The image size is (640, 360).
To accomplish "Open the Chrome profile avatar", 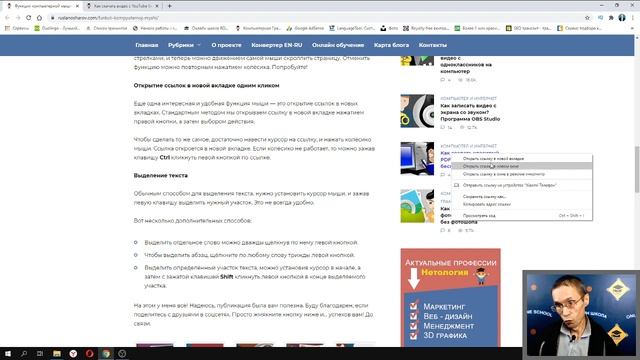I will click(x=622, y=18).
